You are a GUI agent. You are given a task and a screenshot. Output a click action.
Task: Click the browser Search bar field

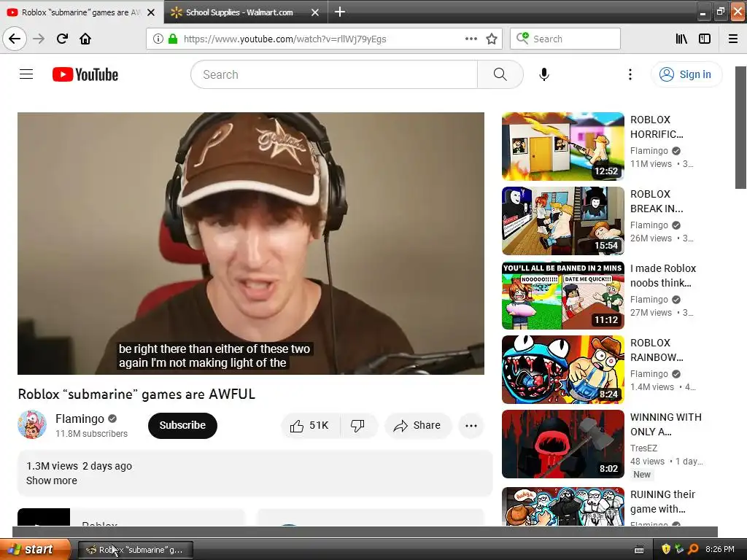(x=565, y=39)
